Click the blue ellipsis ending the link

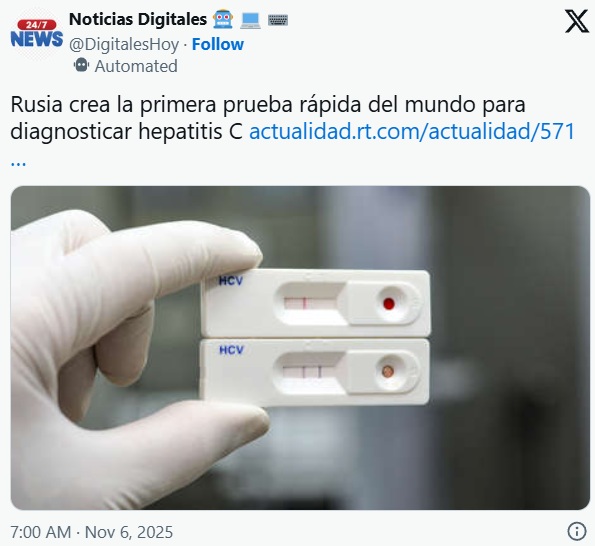(x=18, y=163)
